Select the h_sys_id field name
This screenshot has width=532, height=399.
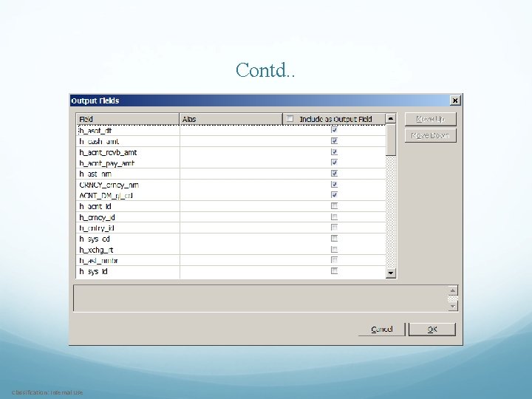pos(93,272)
